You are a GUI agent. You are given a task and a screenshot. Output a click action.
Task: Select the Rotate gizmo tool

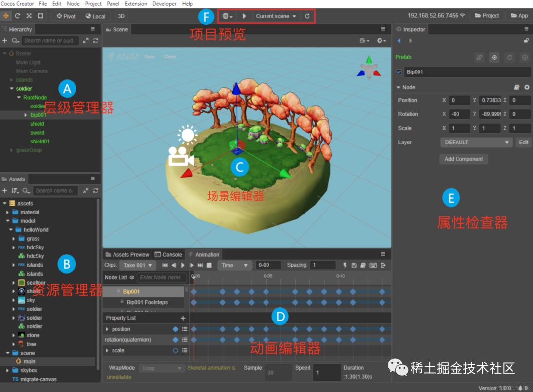pyautogui.click(x=17, y=16)
